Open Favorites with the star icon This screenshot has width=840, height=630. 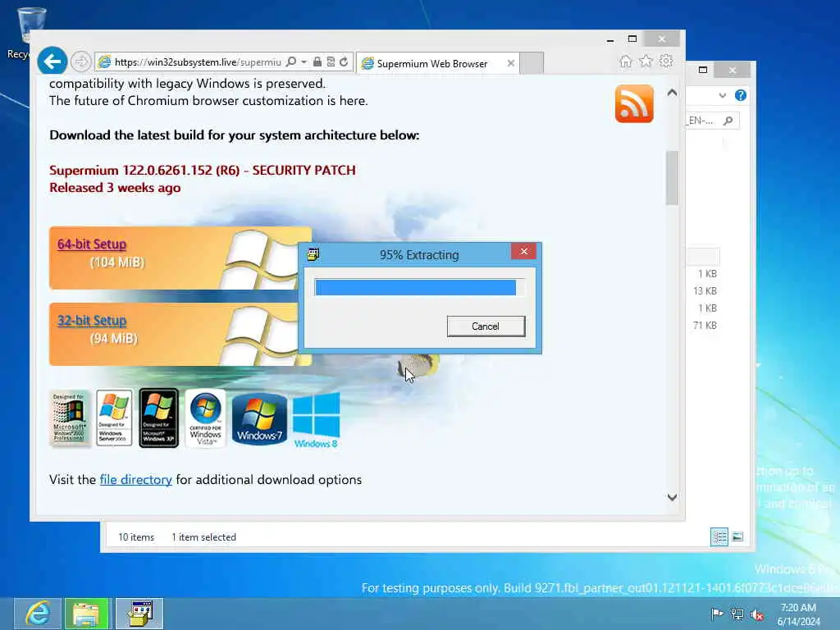646,61
